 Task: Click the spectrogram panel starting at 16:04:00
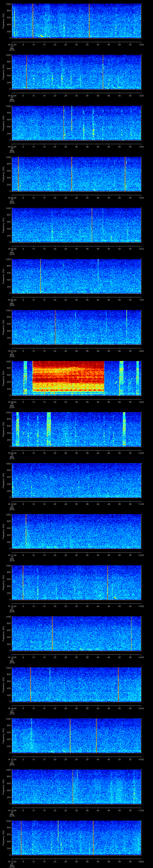76,174
